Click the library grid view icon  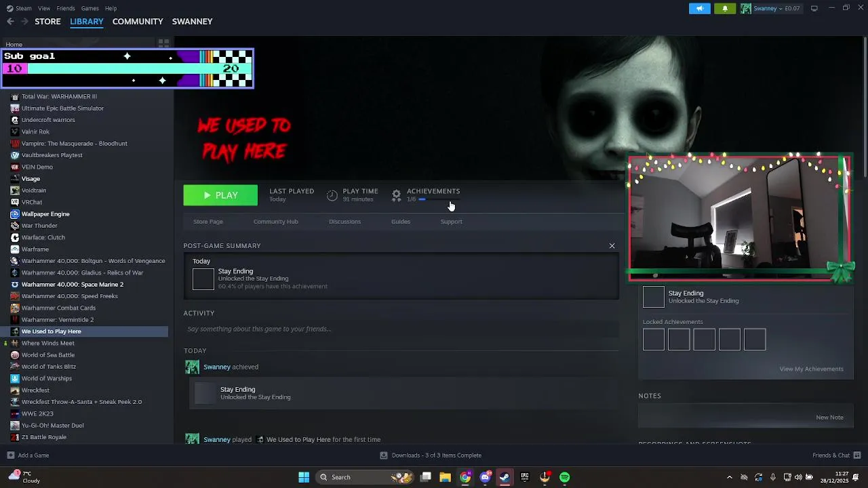point(163,43)
